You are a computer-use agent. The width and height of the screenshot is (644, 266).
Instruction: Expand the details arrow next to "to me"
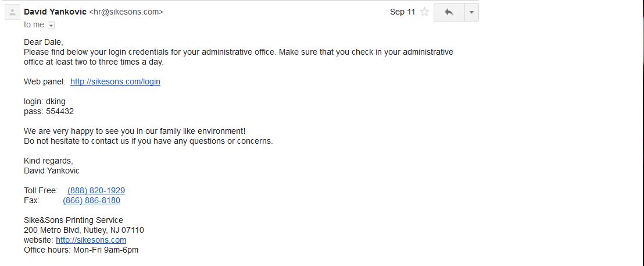click(x=51, y=26)
